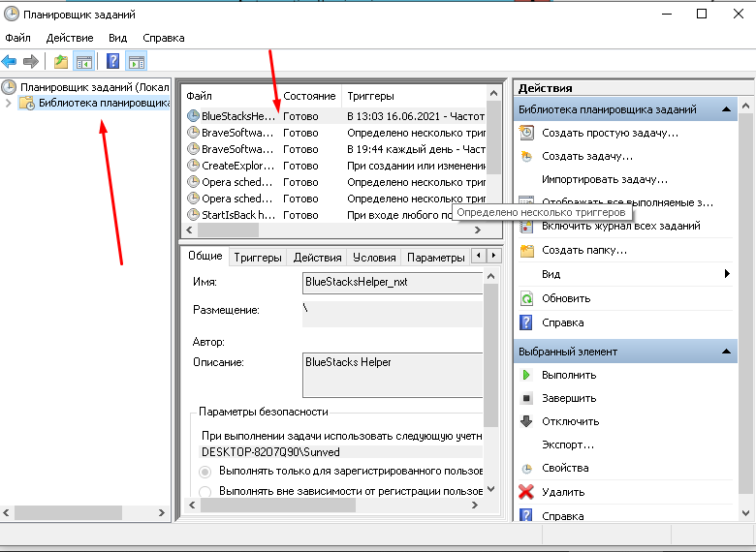This screenshot has width=756, height=552.
Task: Select the Общие tab
Action: (x=205, y=256)
